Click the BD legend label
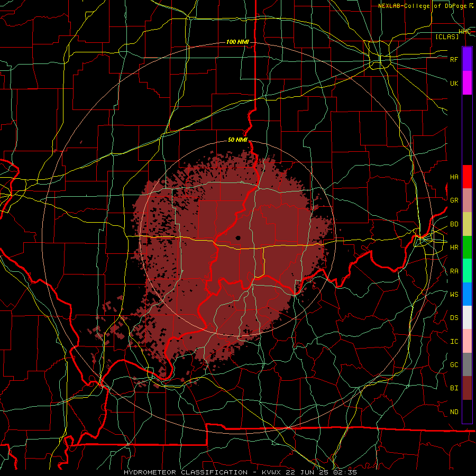Screen dimensions: 476x476 pos(454,224)
